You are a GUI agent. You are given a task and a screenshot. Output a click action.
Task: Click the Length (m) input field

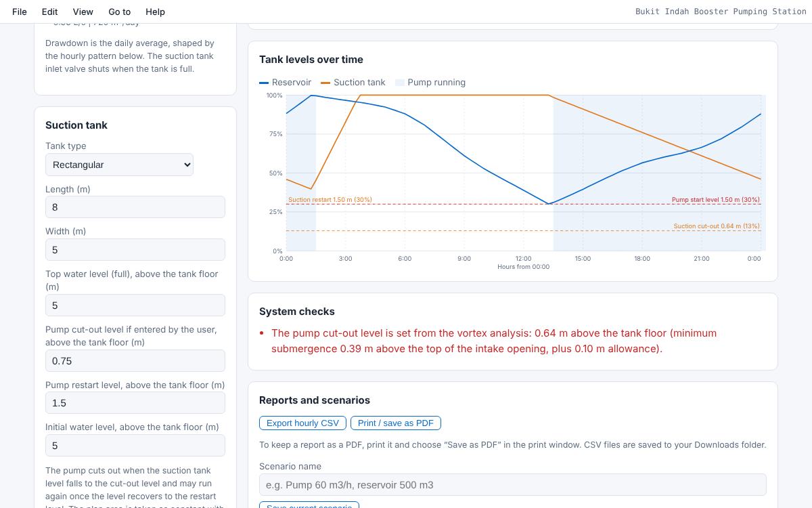[135, 207]
